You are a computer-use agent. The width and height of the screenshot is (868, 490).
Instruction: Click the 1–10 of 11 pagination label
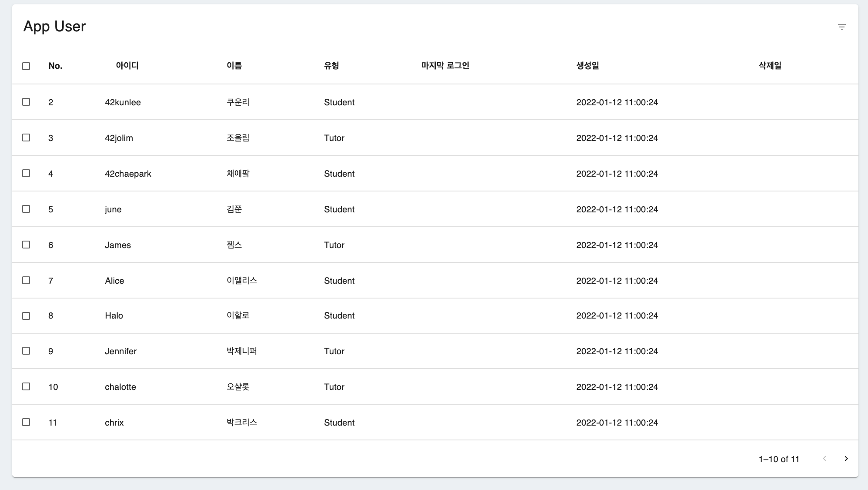779,459
